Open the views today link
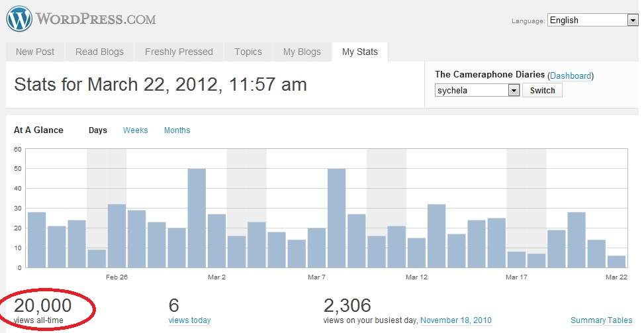644x333 pixels. click(189, 320)
